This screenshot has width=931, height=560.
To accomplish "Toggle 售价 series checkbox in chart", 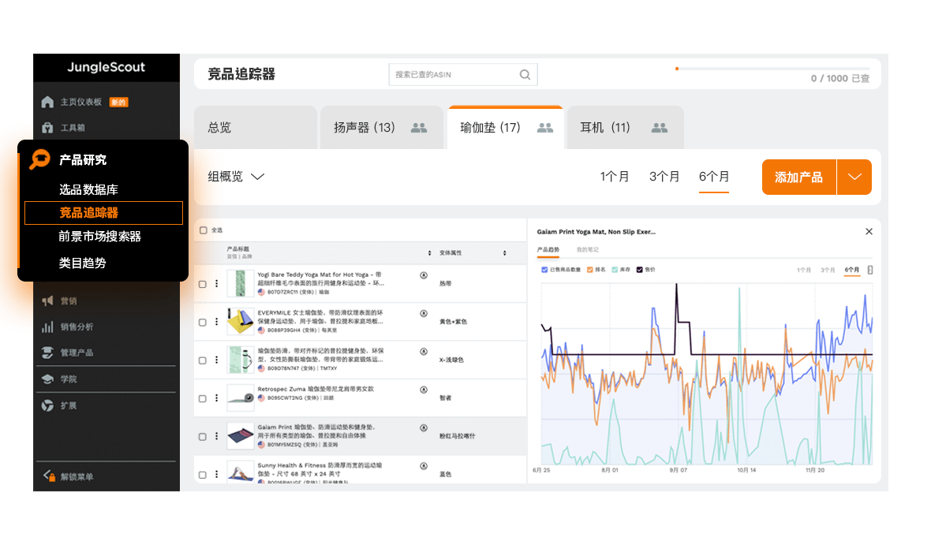I will coord(639,270).
